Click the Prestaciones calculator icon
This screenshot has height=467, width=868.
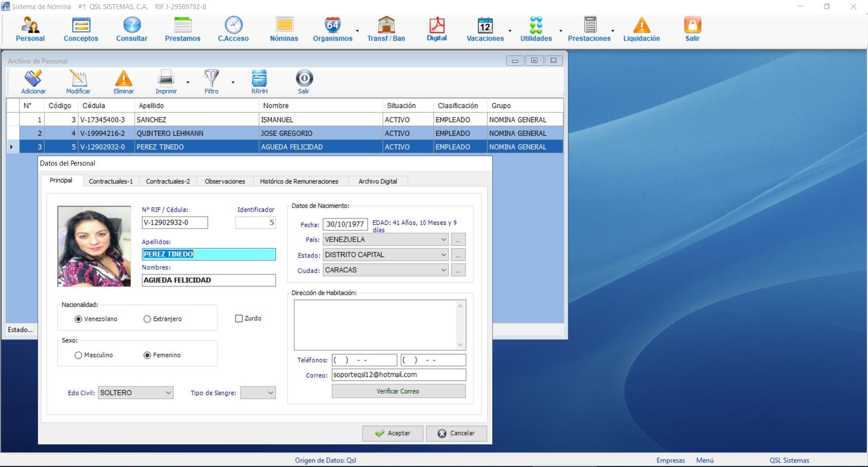589,29
